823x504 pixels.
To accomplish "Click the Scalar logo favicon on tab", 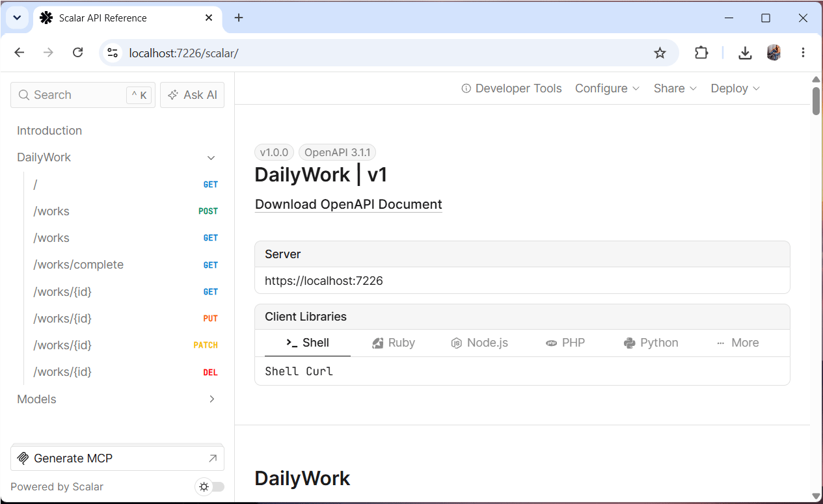I will (46, 18).
